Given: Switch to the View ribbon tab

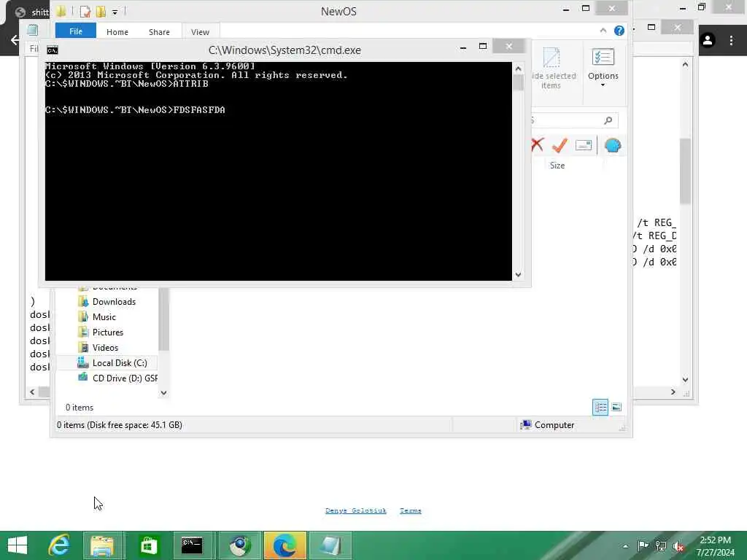Looking at the screenshot, I should pos(200,32).
